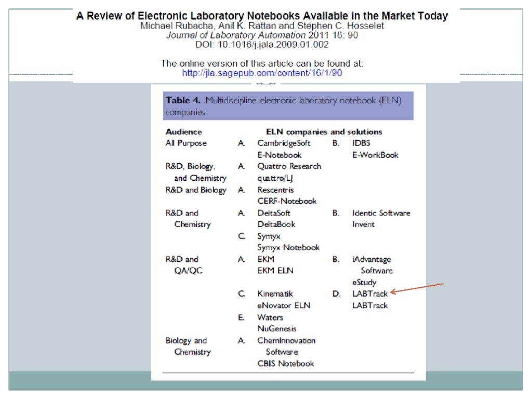Click the DeltaBook solution name
Screen dimensions: 532x399
point(276,224)
